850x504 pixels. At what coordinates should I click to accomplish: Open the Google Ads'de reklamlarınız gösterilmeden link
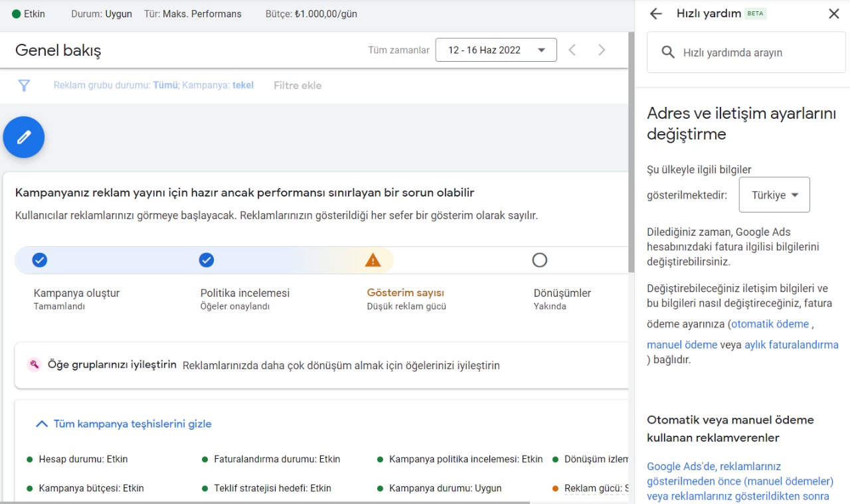pyautogui.click(x=740, y=481)
